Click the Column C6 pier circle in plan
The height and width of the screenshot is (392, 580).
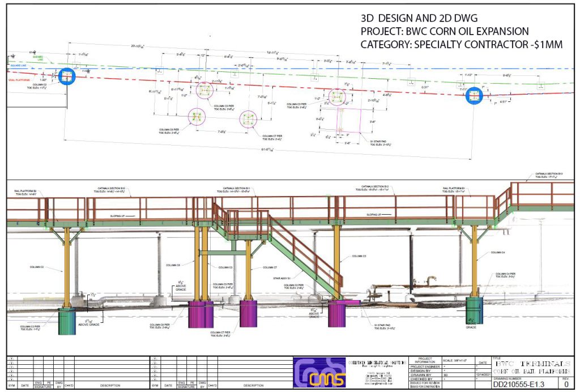pos(197,116)
